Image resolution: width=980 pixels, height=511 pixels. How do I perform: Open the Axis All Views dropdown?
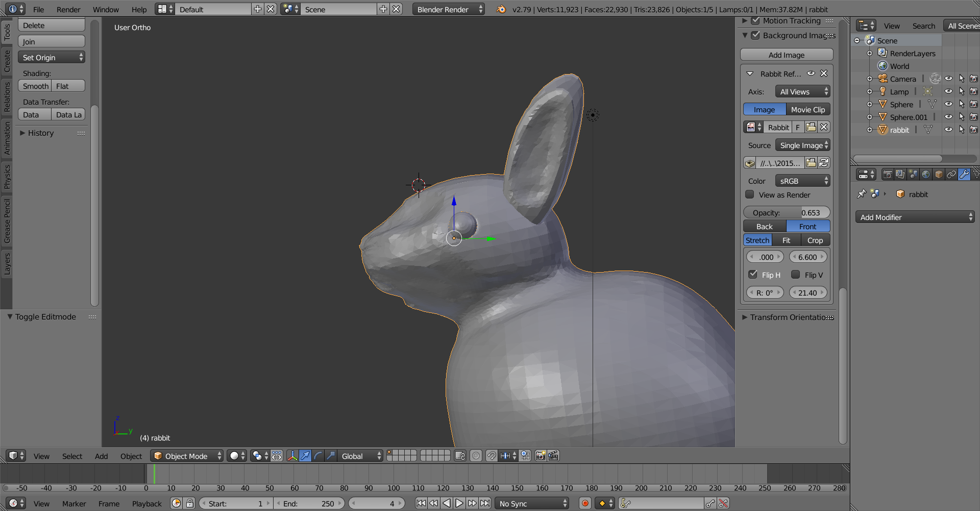[x=803, y=91]
